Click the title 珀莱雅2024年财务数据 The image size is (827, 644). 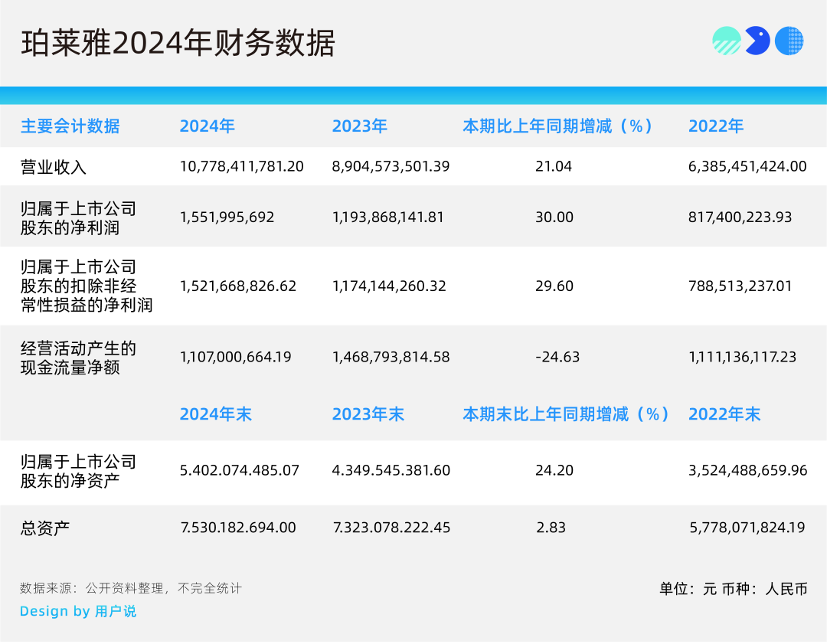pos(180,43)
